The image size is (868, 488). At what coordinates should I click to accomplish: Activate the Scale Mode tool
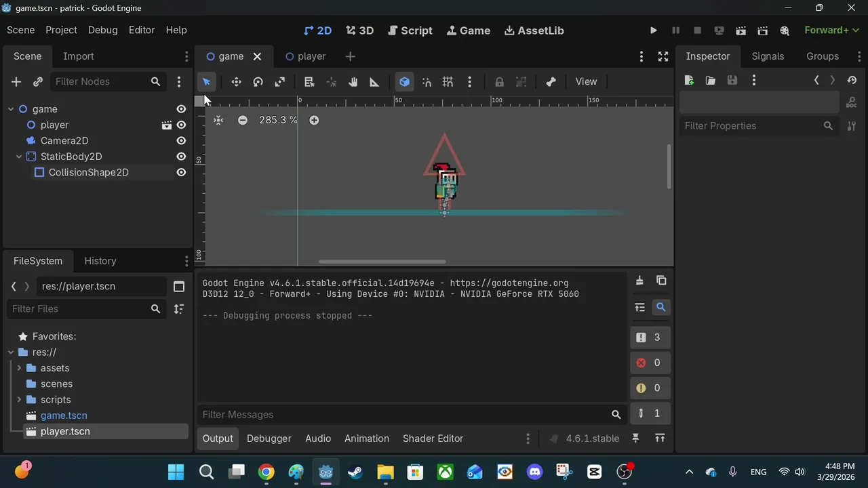click(279, 82)
